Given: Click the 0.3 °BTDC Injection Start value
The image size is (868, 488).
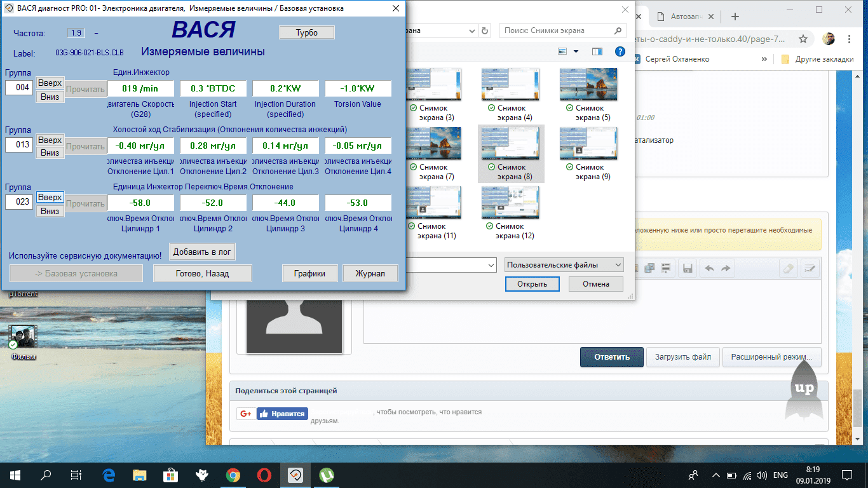Looking at the screenshot, I should pos(213,88).
